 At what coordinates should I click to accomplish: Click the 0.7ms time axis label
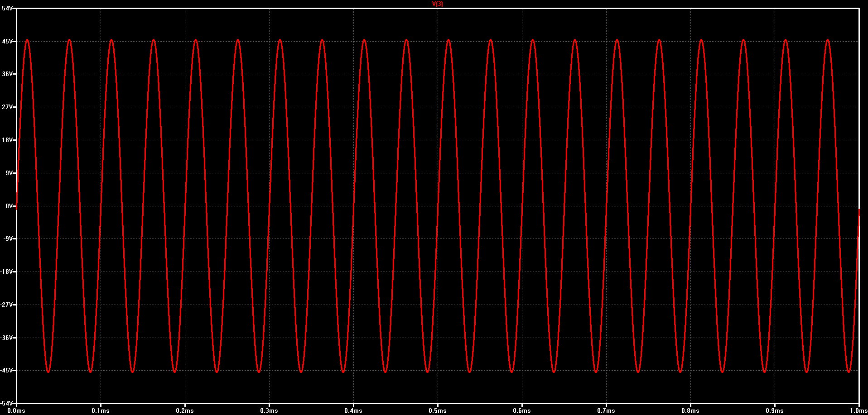tap(606, 411)
